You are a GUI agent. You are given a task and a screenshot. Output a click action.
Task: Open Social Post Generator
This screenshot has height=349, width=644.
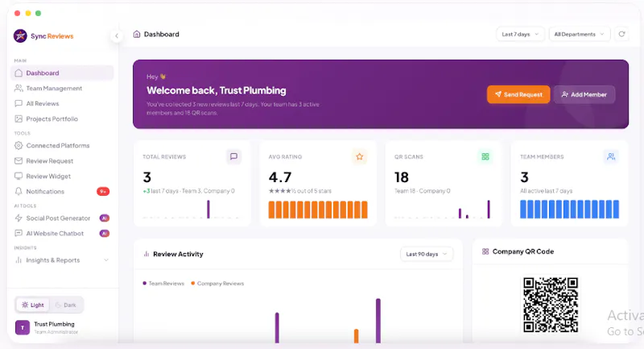click(62, 218)
